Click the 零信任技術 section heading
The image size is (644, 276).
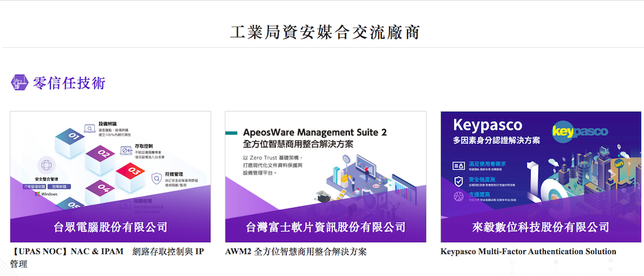[69, 83]
